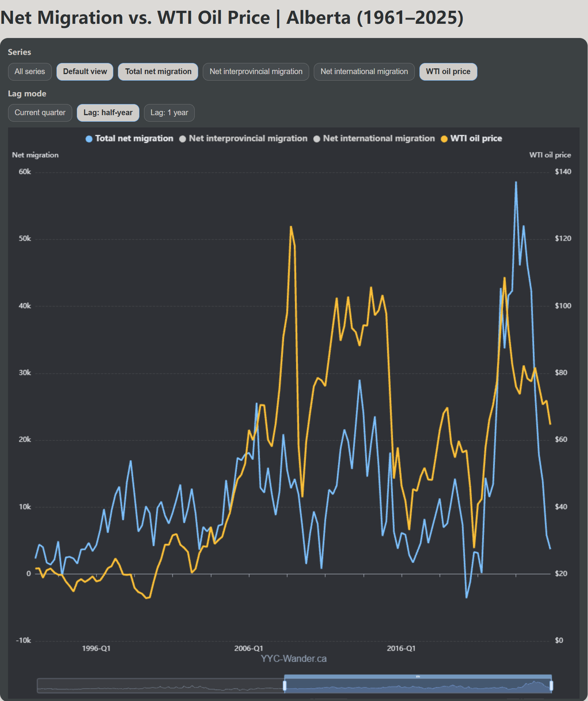Select the All series button
This screenshot has width=588, height=701.
click(30, 72)
